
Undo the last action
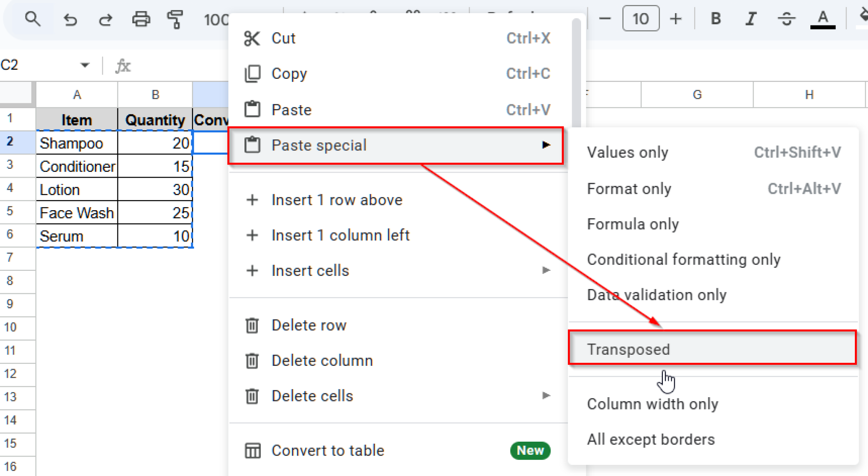(x=71, y=19)
